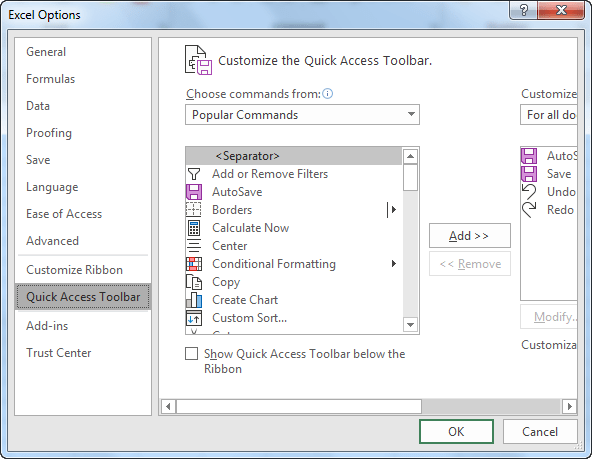Image resolution: width=592 pixels, height=459 pixels.
Task: Click the << Remove button
Action: (x=470, y=263)
